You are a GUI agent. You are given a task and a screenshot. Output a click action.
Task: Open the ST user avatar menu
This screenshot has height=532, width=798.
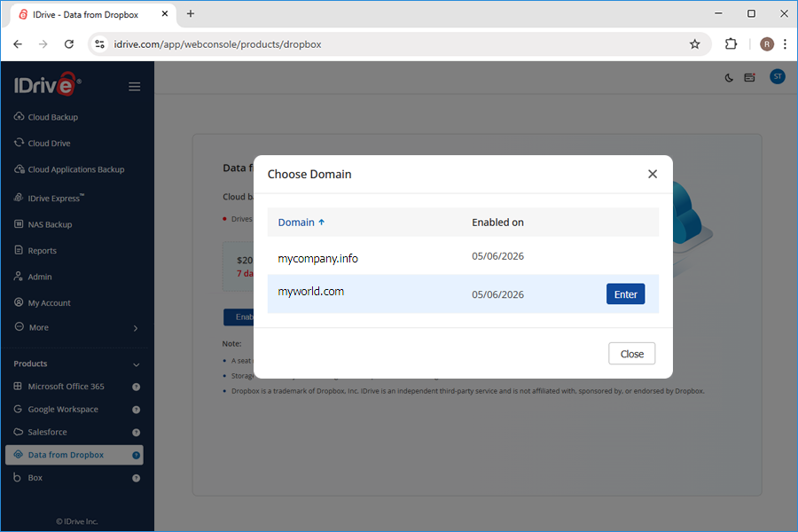pos(777,77)
